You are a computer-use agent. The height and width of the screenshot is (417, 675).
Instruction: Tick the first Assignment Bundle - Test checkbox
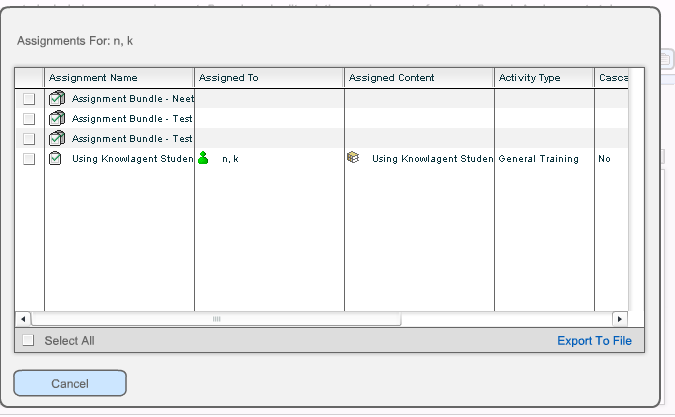29,119
